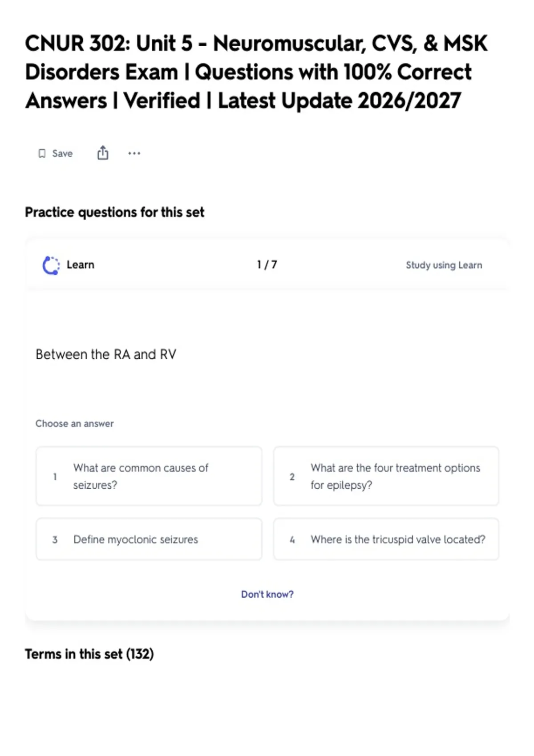The image size is (534, 756).
Task: Click the CNUR 302 set title heading
Action: (x=256, y=72)
